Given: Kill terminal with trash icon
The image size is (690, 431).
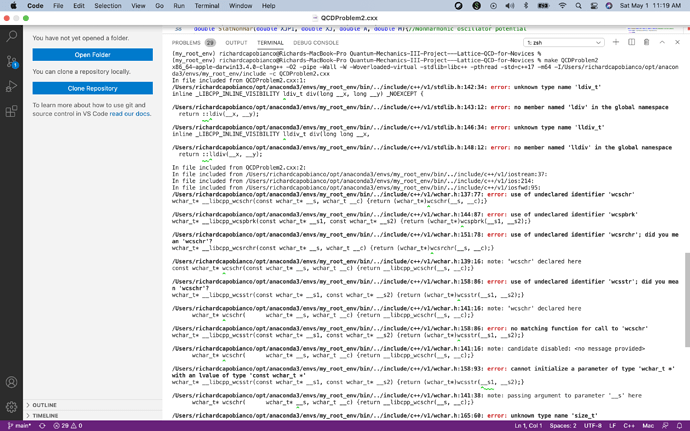Looking at the screenshot, I should click(646, 42).
